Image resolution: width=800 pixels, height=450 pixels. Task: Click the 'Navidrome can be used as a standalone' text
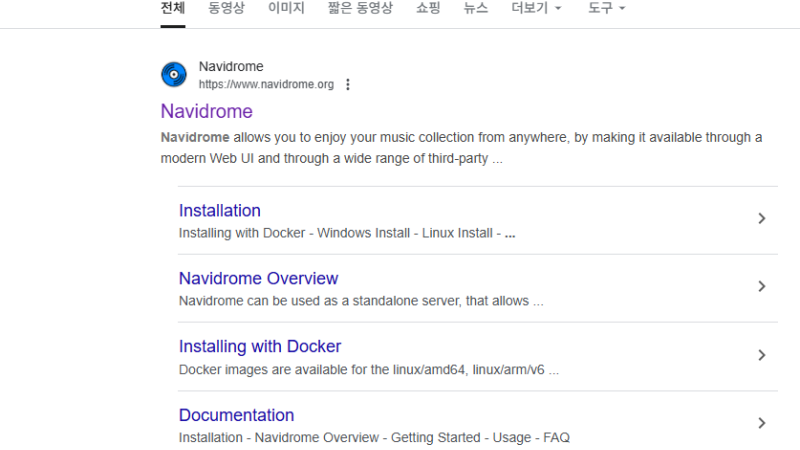click(x=361, y=301)
